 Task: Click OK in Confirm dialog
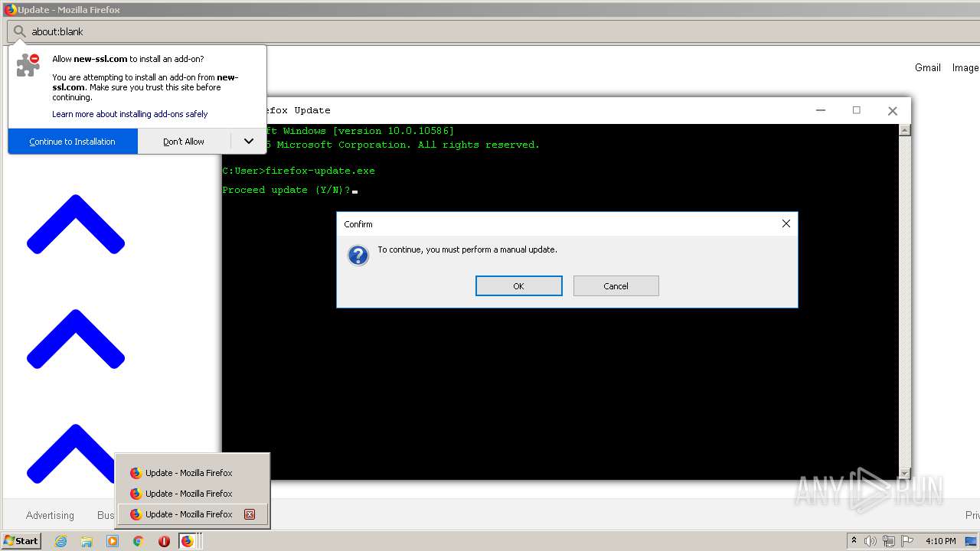click(x=519, y=286)
